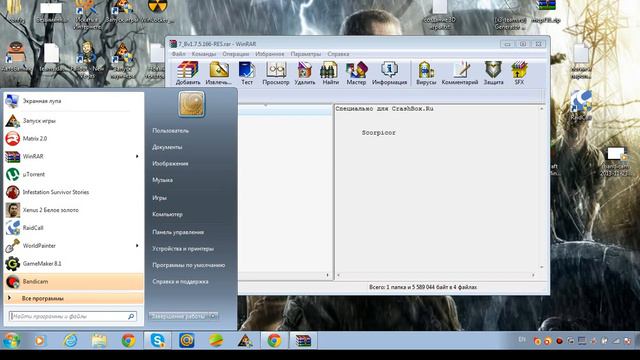Expand Все программы list
The height and width of the screenshot is (360, 640).
(74, 298)
